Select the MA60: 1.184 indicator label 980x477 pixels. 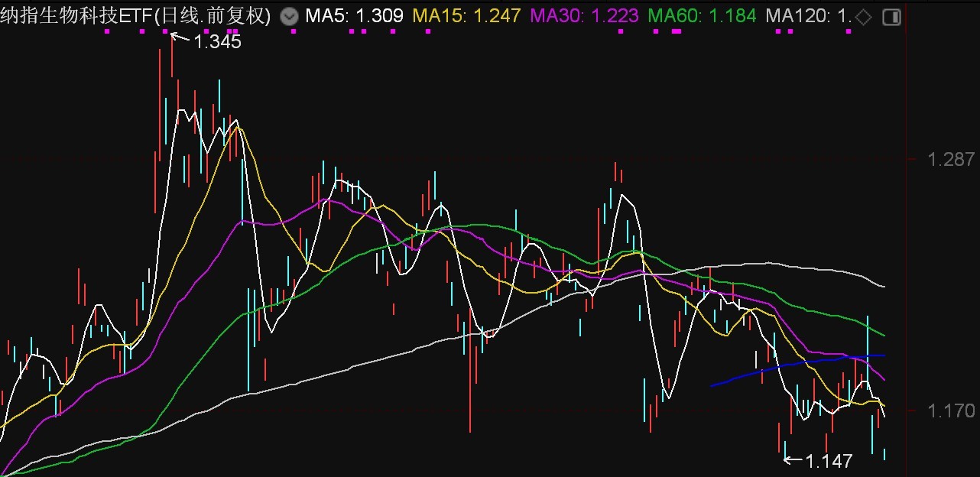click(x=702, y=16)
